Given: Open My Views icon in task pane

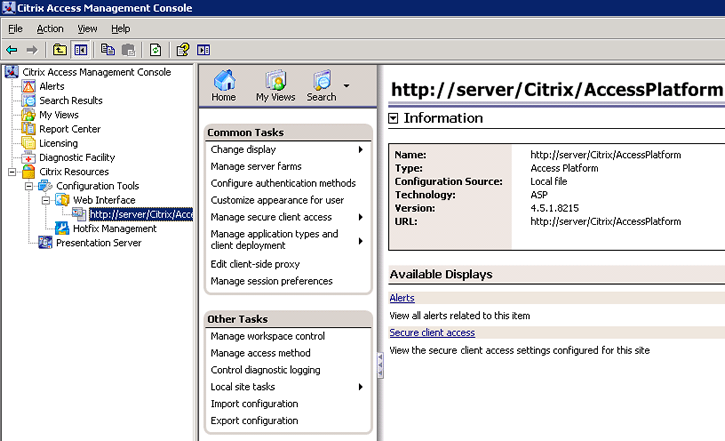Looking at the screenshot, I should 276,86.
